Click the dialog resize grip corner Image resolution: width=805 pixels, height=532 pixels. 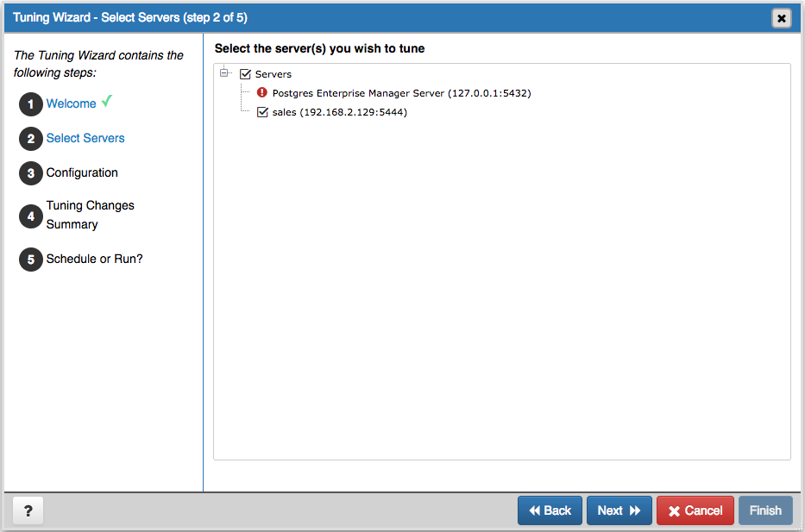pos(798,527)
